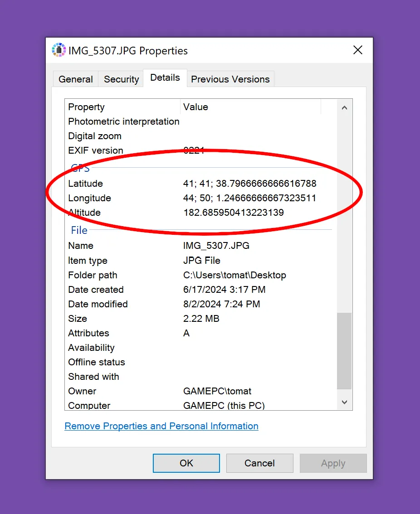Click the Details tab
The height and width of the screenshot is (514, 420).
(x=165, y=78)
